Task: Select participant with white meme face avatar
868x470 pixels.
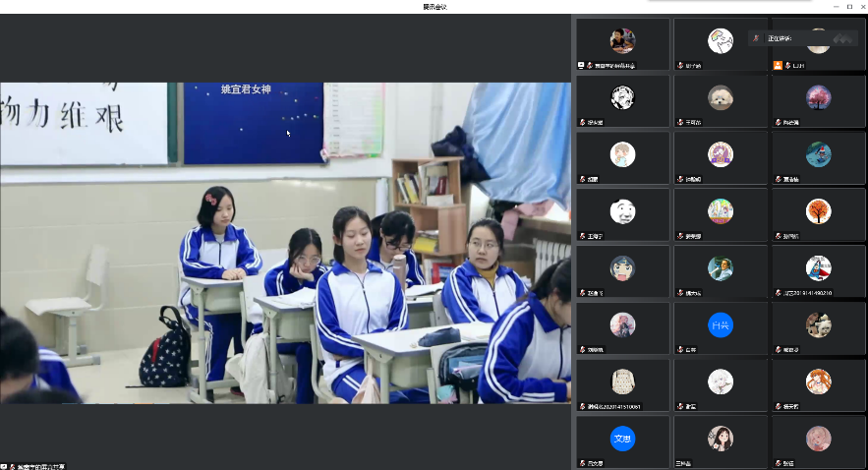Action: 623,214
